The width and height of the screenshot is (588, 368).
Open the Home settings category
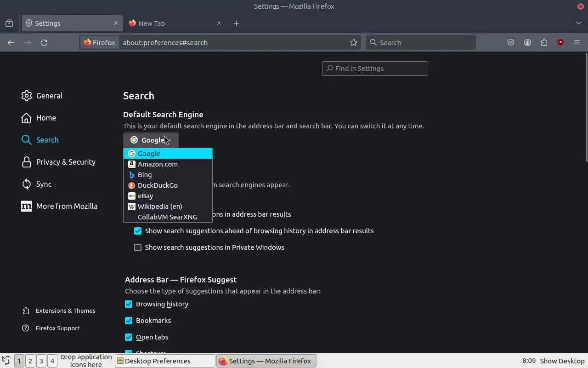click(39, 118)
